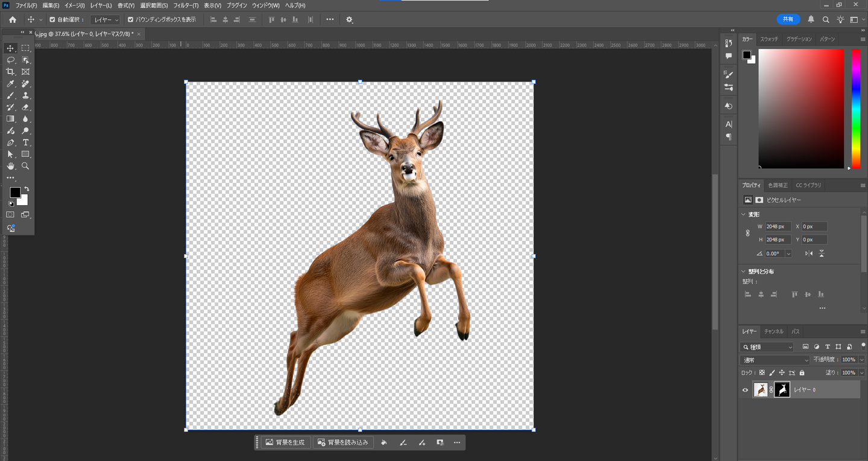The image size is (868, 461).
Task: Select the Lasso tool
Action: (x=10, y=60)
